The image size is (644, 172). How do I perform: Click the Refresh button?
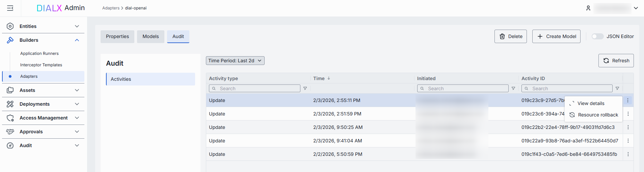click(x=616, y=61)
